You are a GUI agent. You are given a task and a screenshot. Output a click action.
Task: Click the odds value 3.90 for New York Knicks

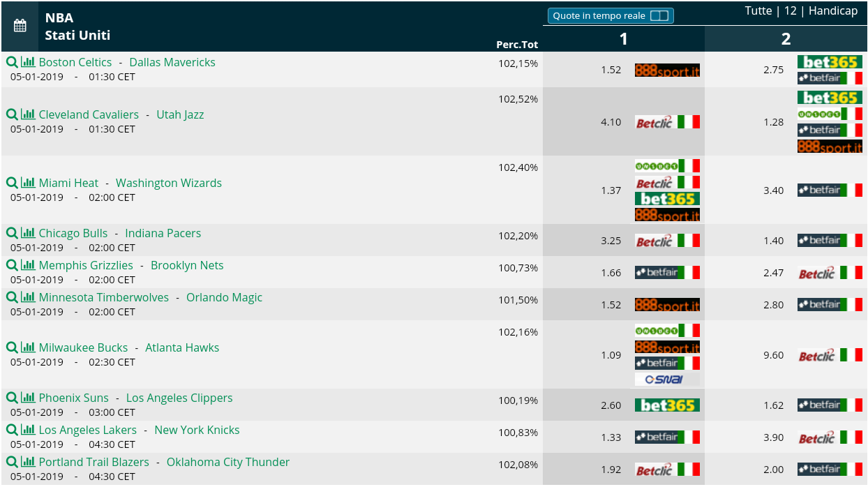click(773, 437)
